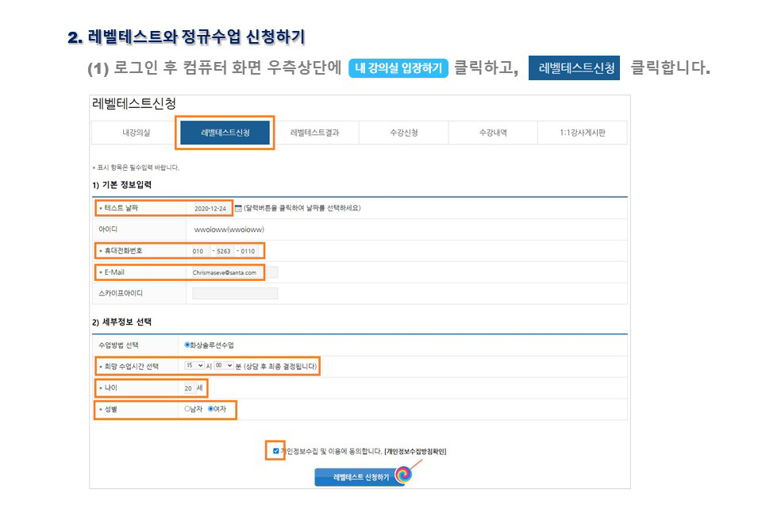This screenshot has height=532, width=762.
Task: Open the 레벨테스트결과 tab
Action: (x=314, y=133)
